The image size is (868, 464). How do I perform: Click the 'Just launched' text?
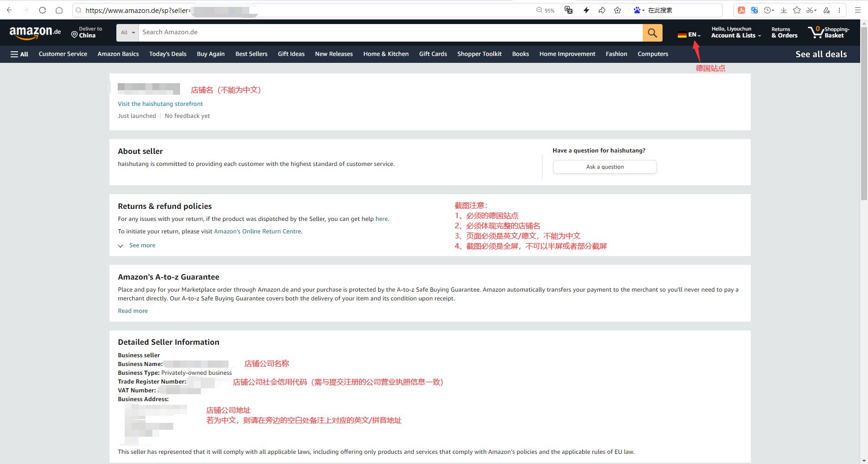137,116
